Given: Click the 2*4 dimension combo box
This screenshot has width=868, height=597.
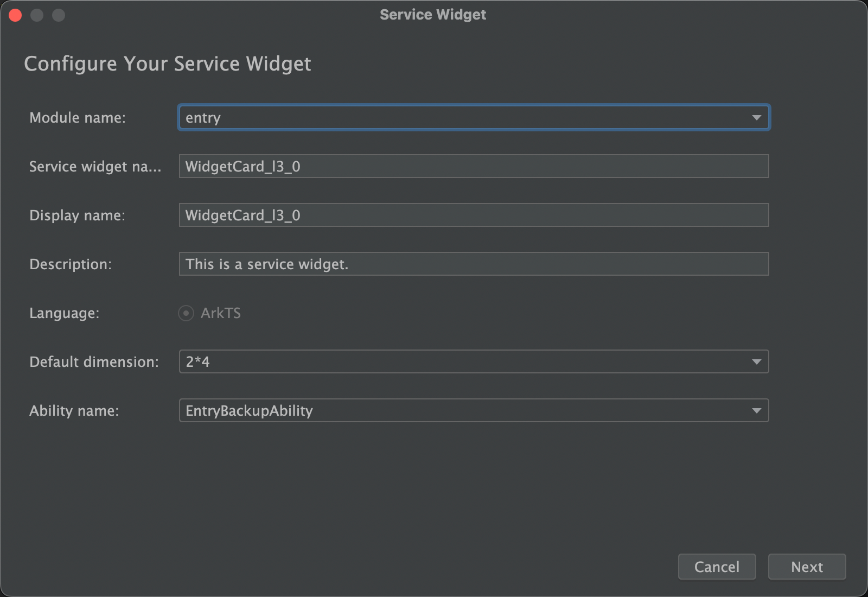Looking at the screenshot, I should (474, 361).
